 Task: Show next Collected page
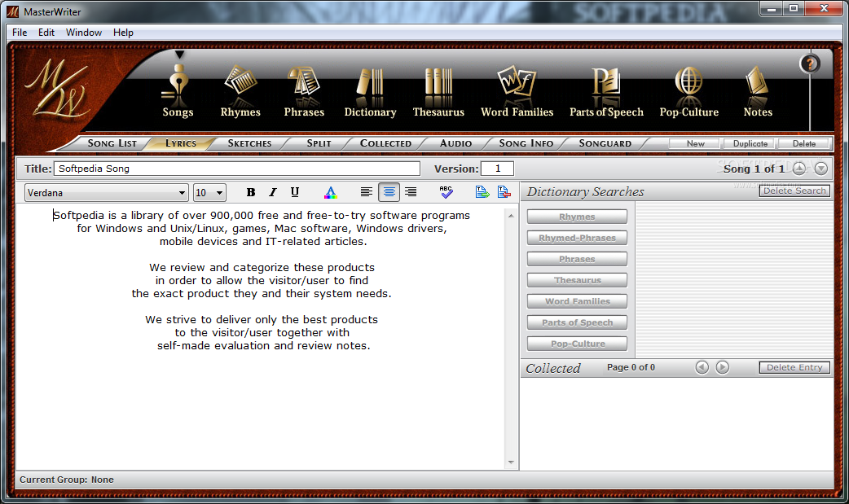(x=722, y=367)
